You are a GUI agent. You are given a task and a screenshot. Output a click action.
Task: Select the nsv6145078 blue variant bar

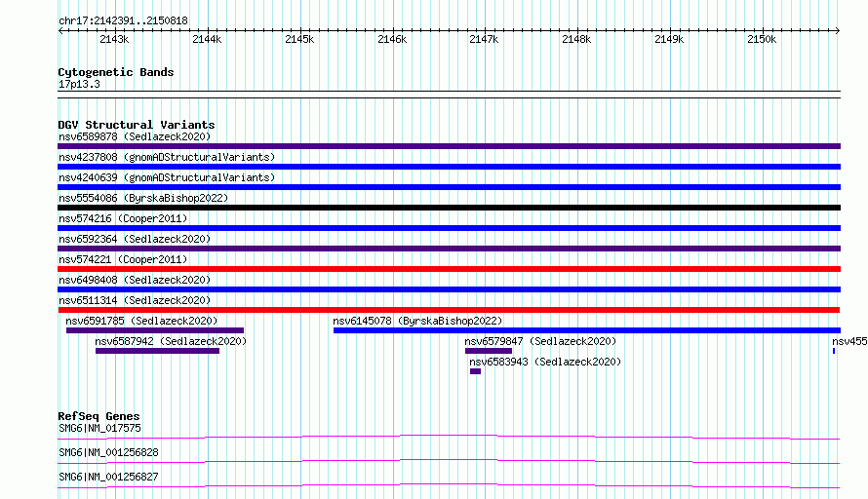587,330
